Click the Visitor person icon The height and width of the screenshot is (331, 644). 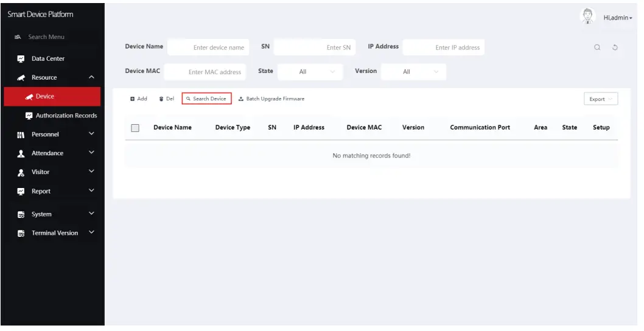(21, 172)
